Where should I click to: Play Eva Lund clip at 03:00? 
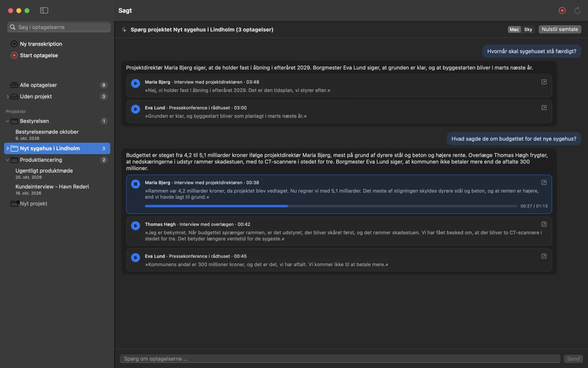[136, 109]
